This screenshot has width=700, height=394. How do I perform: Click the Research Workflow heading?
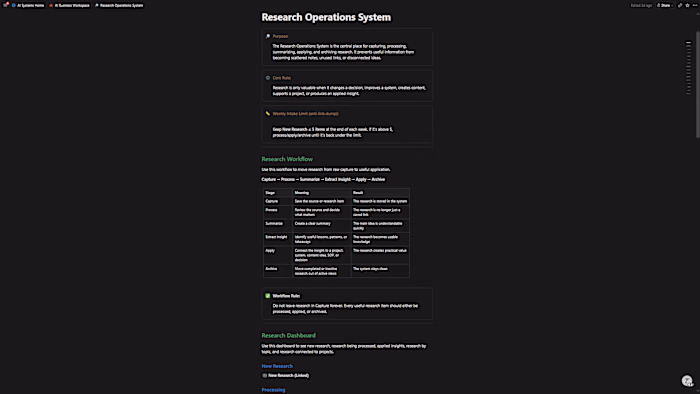click(x=287, y=159)
